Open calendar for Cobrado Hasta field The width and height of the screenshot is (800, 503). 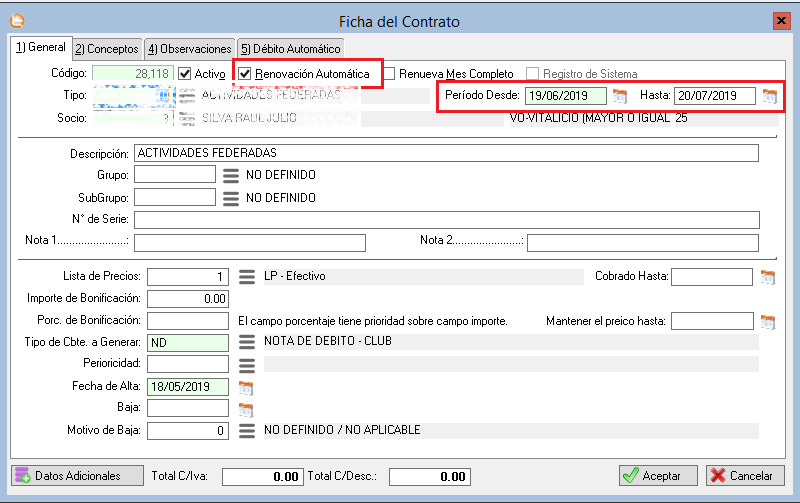(x=768, y=277)
